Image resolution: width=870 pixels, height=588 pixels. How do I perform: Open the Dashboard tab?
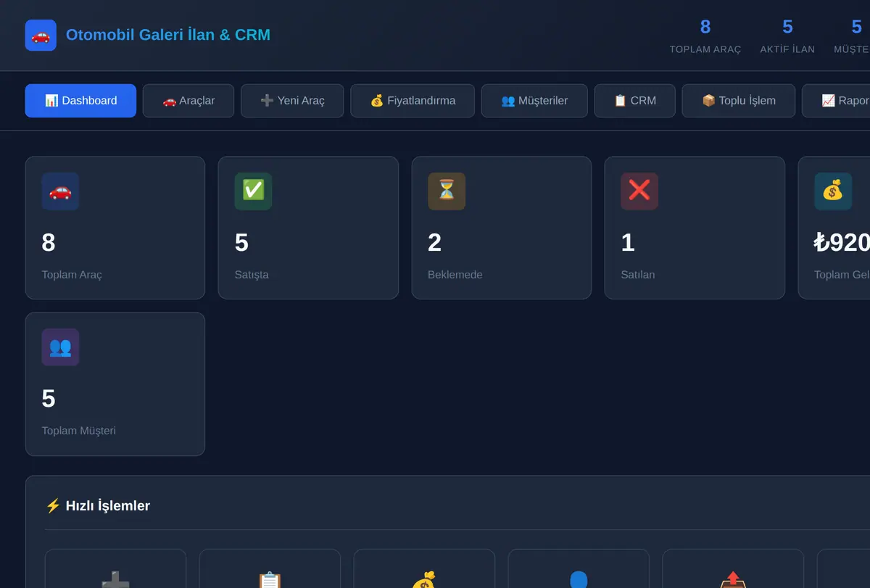click(x=80, y=101)
